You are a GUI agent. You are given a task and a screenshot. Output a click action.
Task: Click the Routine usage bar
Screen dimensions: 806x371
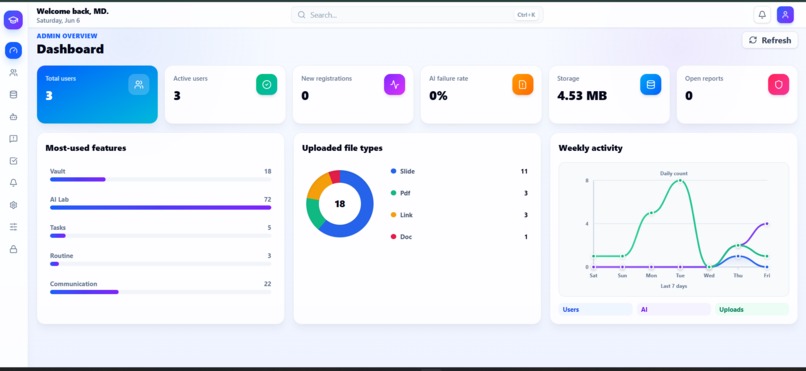pos(160,264)
